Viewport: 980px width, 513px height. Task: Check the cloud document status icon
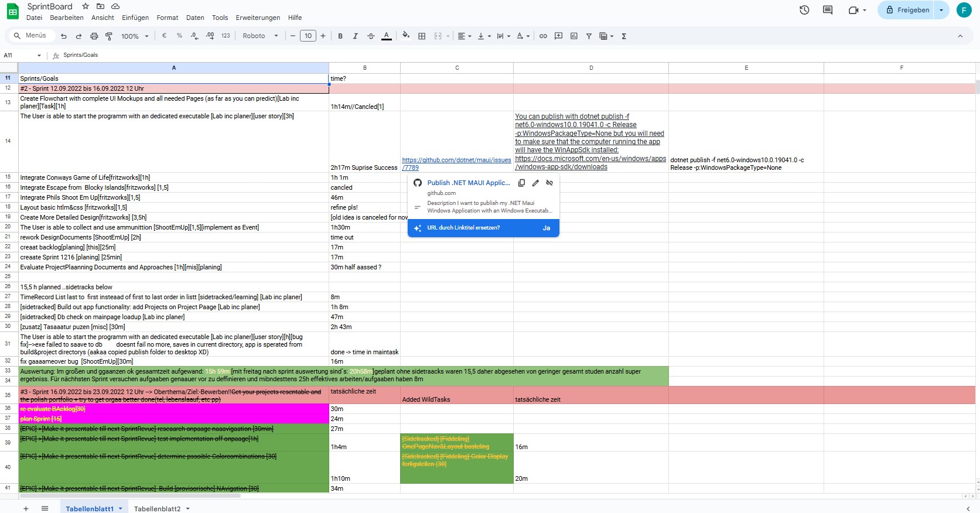pos(115,6)
